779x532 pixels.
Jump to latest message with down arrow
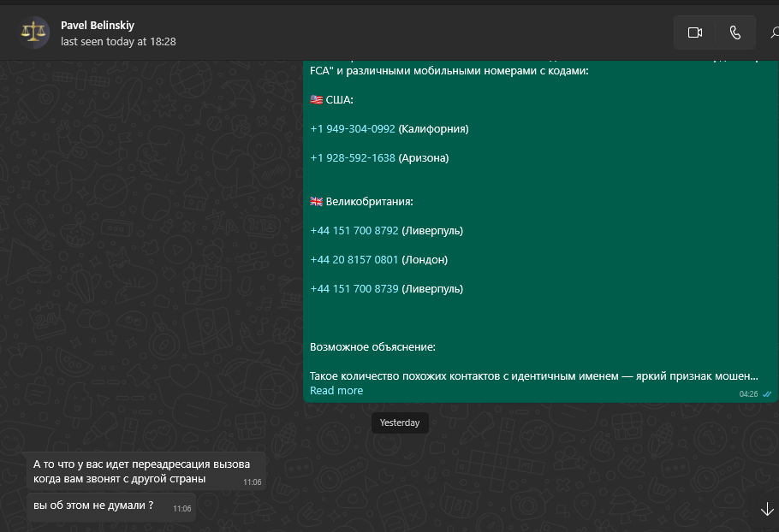point(766,510)
